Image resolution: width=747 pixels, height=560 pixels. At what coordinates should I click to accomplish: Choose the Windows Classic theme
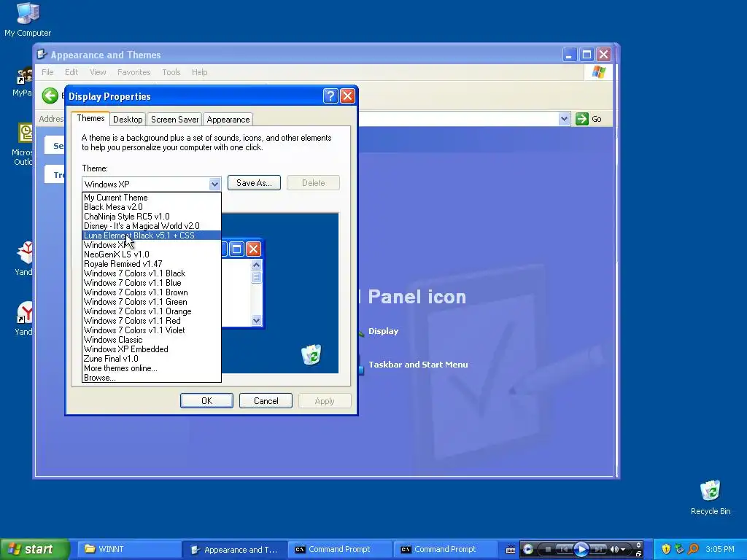152,340
